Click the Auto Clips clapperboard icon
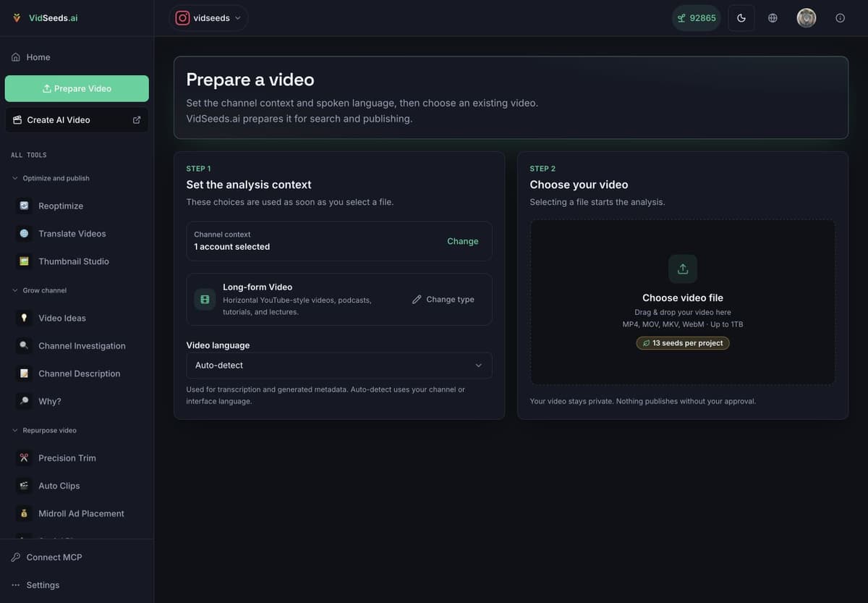This screenshot has height=603, width=868. pyautogui.click(x=24, y=486)
